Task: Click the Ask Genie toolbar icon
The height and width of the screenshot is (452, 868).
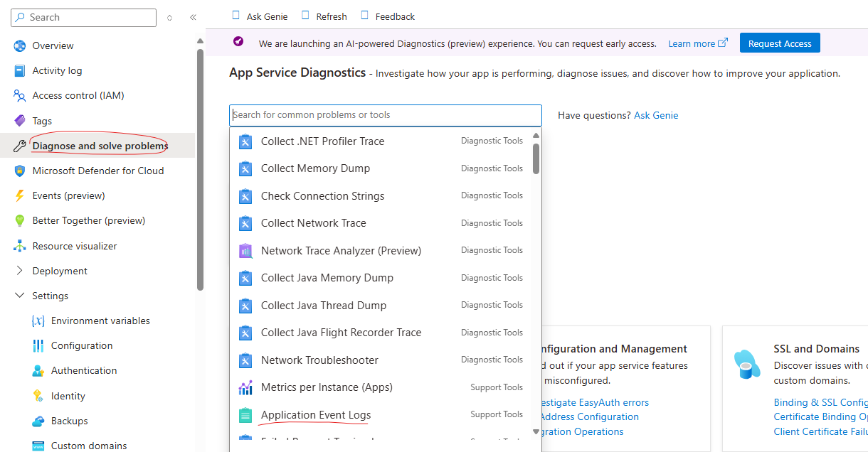Action: point(236,15)
